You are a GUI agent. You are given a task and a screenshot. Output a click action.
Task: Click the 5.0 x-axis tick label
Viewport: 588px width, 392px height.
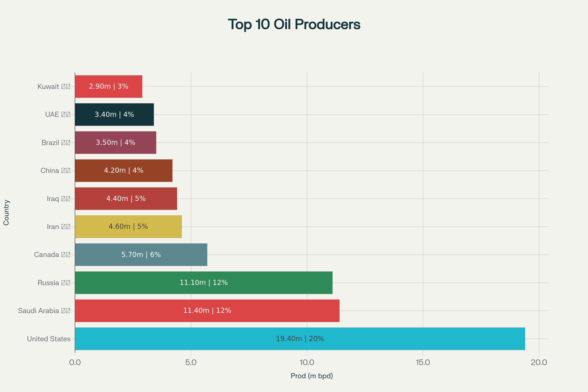[191, 362]
